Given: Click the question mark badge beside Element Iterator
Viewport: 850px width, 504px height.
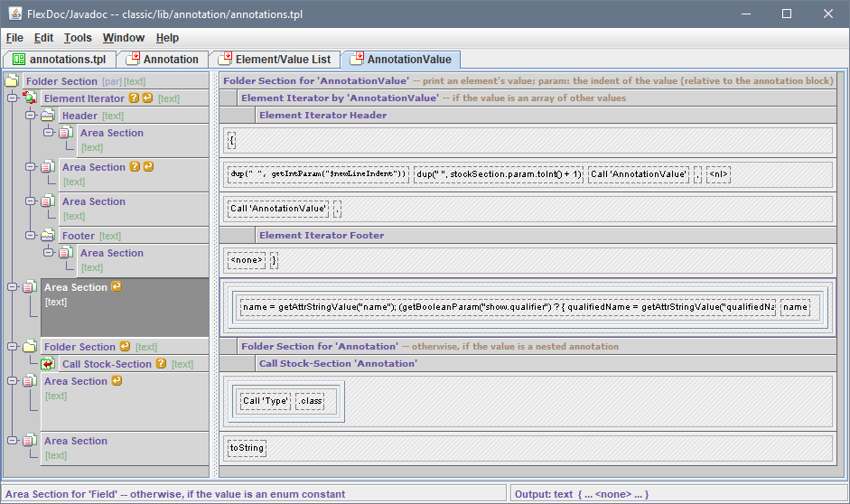Looking at the screenshot, I should click(133, 98).
